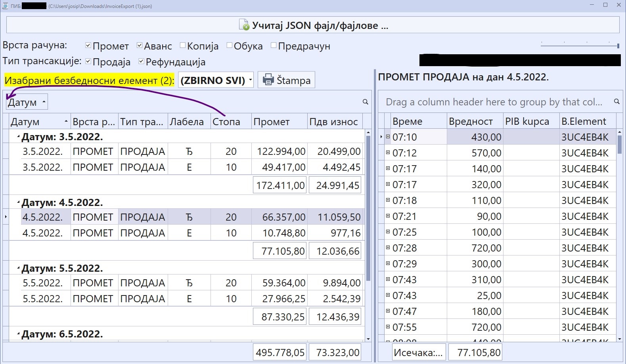Expand the 07:28 invoice row
The height and width of the screenshot is (364, 626).
[x=388, y=247]
